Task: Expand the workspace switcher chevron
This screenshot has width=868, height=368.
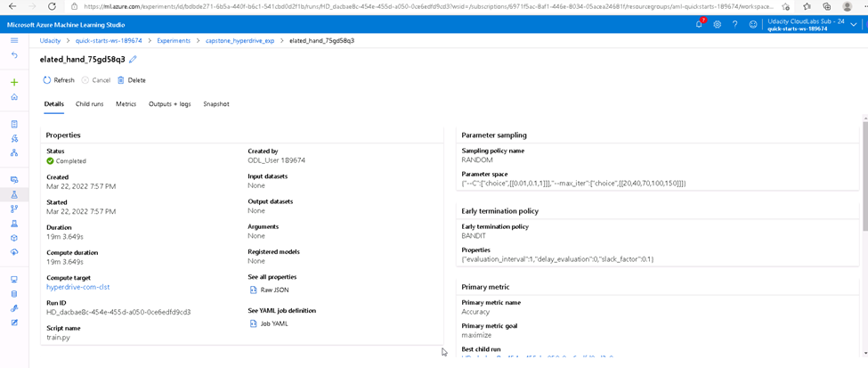Action: click(x=854, y=24)
